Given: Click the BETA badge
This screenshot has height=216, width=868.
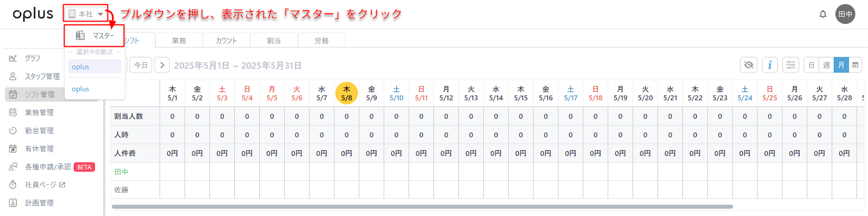Looking at the screenshot, I should coord(84,167).
